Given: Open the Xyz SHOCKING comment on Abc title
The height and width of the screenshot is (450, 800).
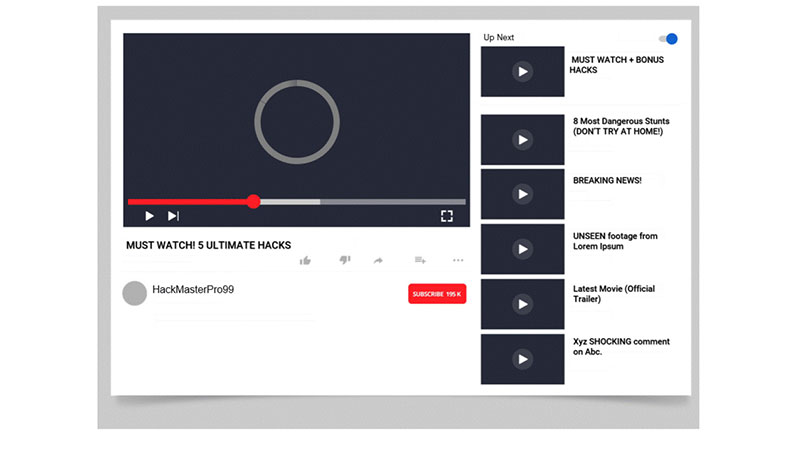Looking at the screenshot, I should (x=621, y=346).
